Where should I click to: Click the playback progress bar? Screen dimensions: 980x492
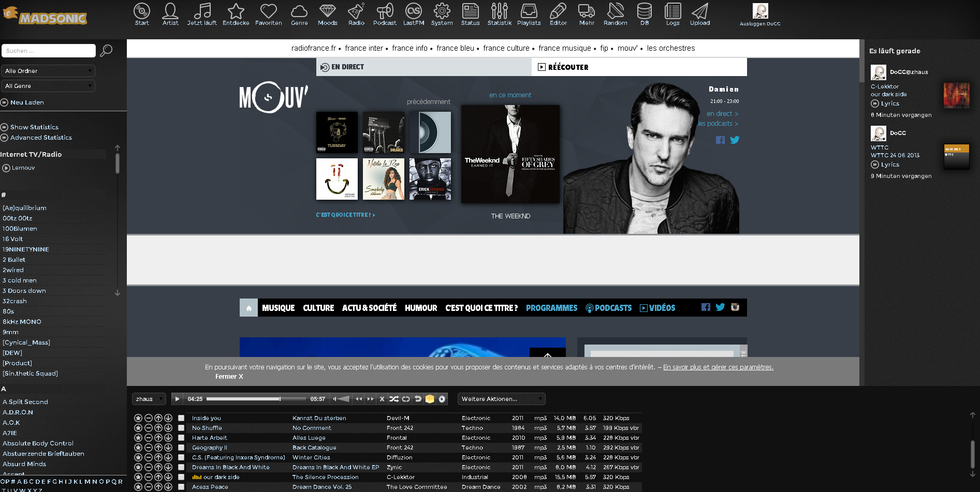256,399
